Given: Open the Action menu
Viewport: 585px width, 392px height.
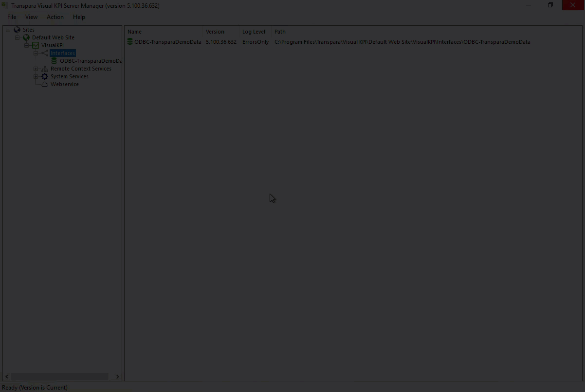Looking at the screenshot, I should click(55, 17).
